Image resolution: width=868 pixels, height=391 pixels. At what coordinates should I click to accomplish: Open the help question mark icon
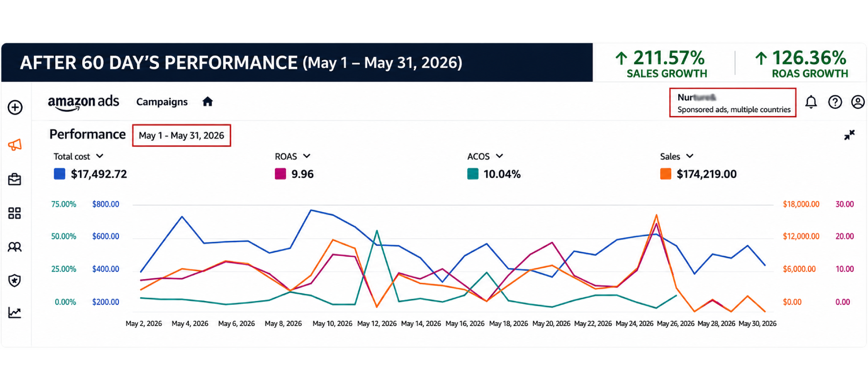point(835,102)
